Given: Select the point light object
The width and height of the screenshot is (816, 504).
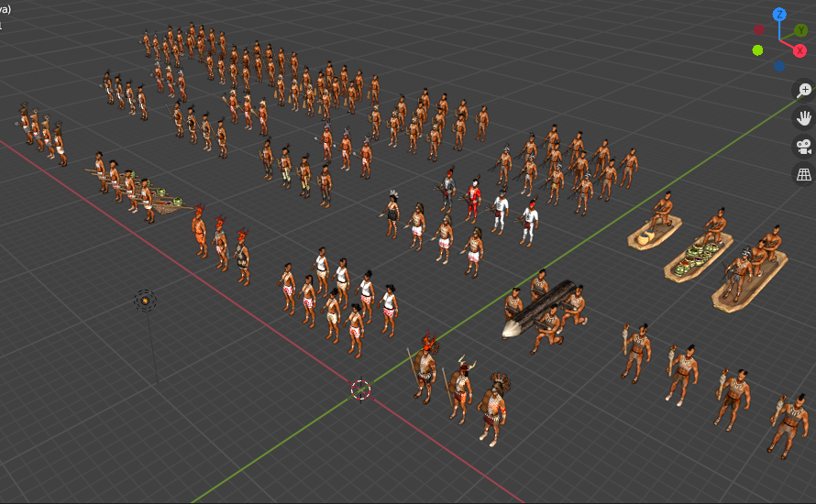Looking at the screenshot, I should [145, 301].
